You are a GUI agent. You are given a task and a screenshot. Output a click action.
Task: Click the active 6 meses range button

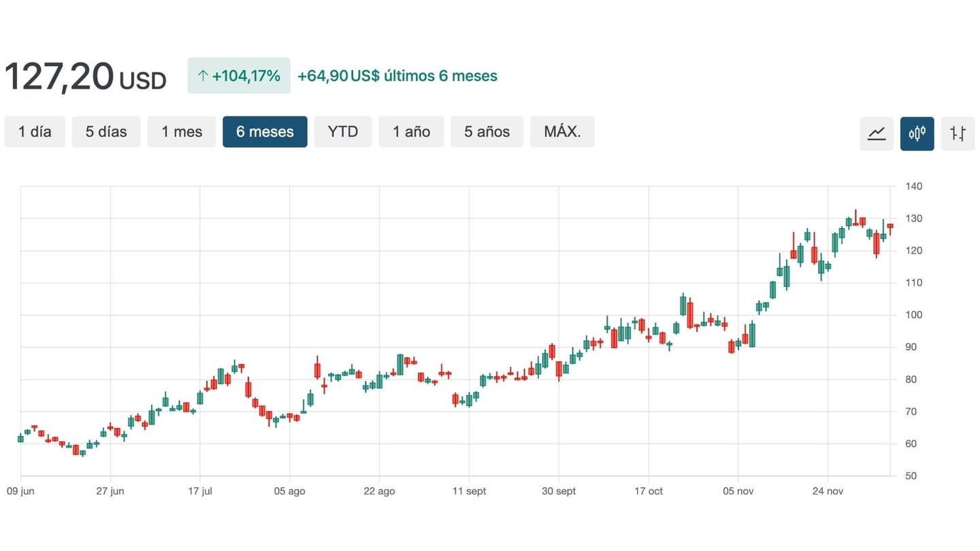tap(265, 132)
